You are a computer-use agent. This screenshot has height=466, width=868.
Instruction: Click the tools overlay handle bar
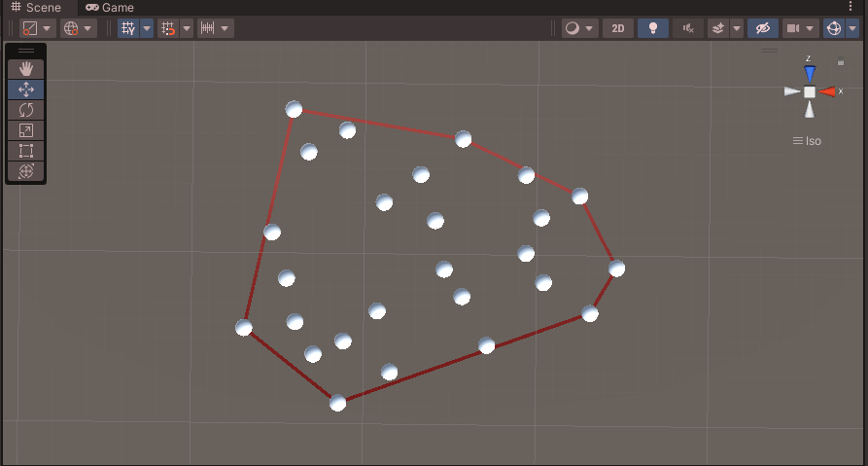(26, 51)
